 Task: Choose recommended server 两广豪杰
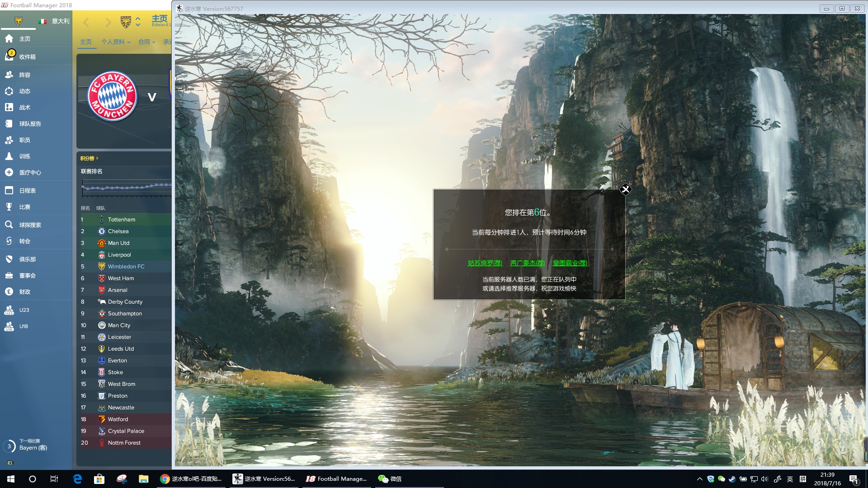pos(527,263)
